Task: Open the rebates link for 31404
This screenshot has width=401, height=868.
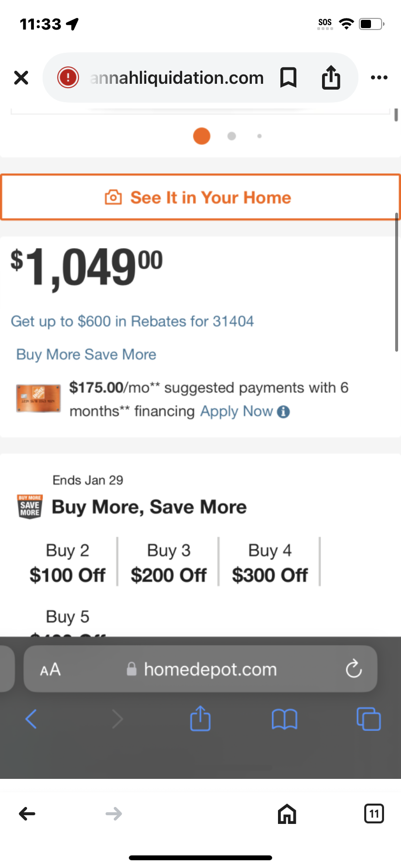Action: click(x=132, y=321)
